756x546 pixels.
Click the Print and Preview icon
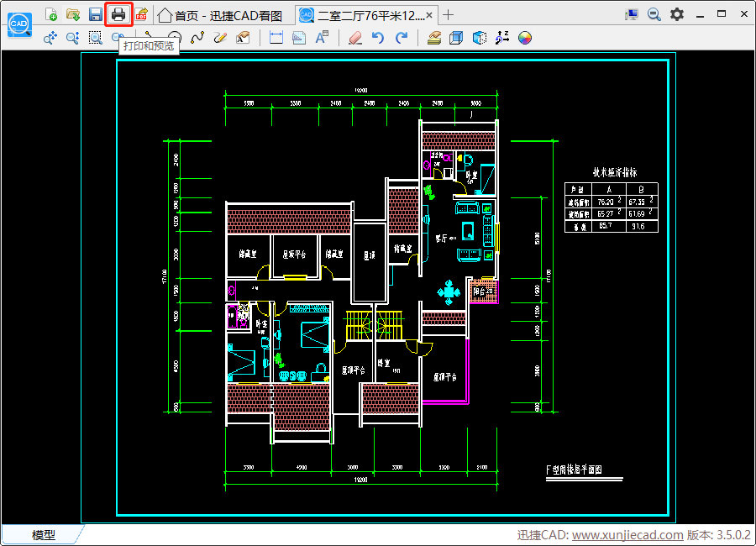[x=118, y=14]
